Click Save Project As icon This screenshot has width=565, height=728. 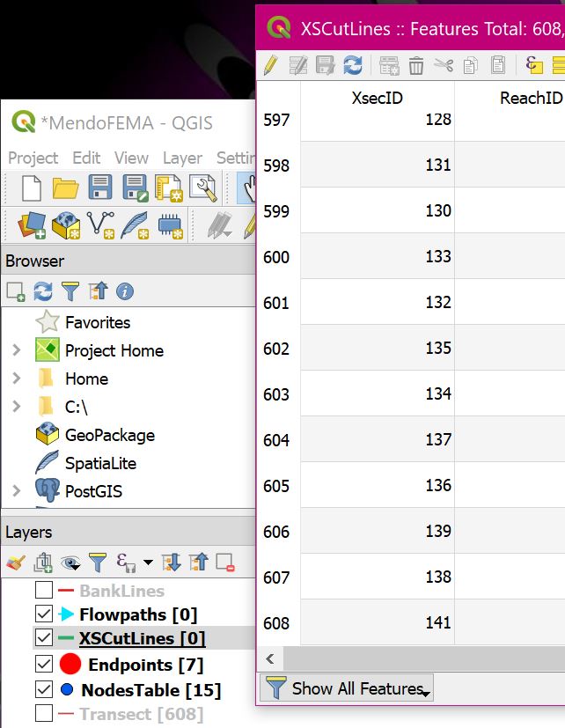[x=135, y=188]
